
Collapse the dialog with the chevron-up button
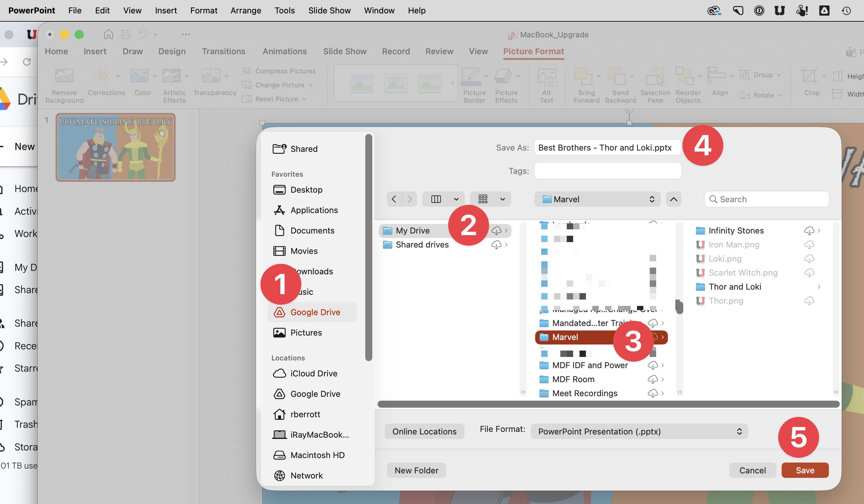coord(673,199)
